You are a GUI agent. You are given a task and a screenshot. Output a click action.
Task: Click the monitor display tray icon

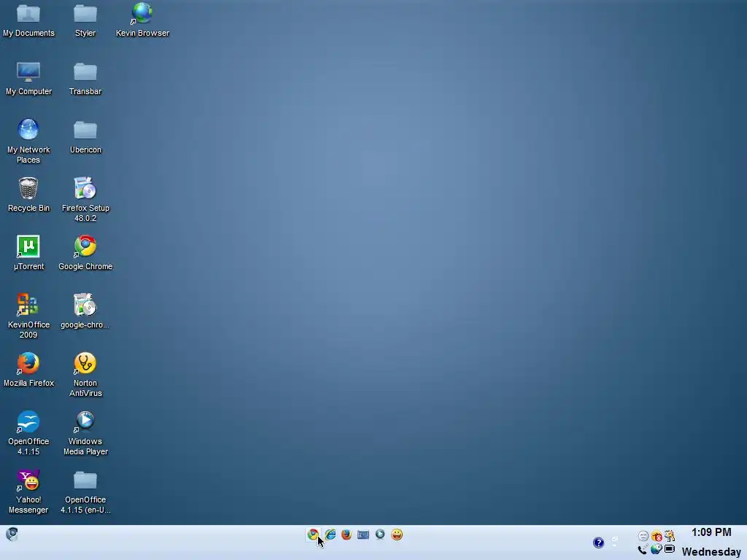point(670,549)
